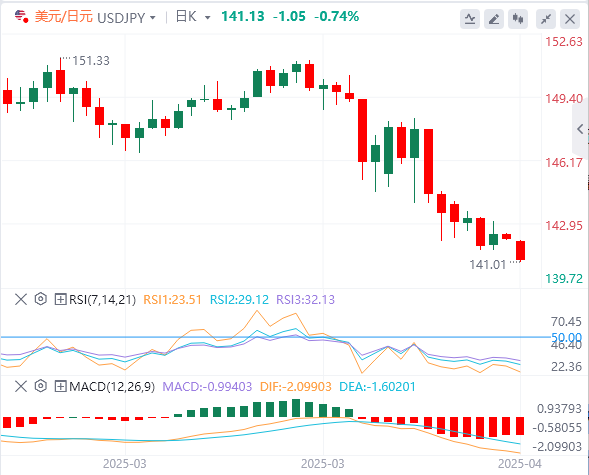Expand the right side panel arrow
This screenshot has width=589, height=475.
point(580,129)
